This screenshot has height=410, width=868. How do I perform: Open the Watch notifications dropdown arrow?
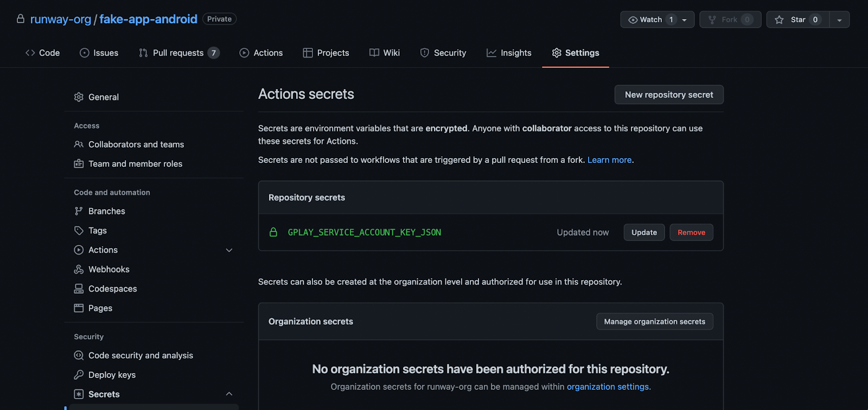(x=684, y=20)
